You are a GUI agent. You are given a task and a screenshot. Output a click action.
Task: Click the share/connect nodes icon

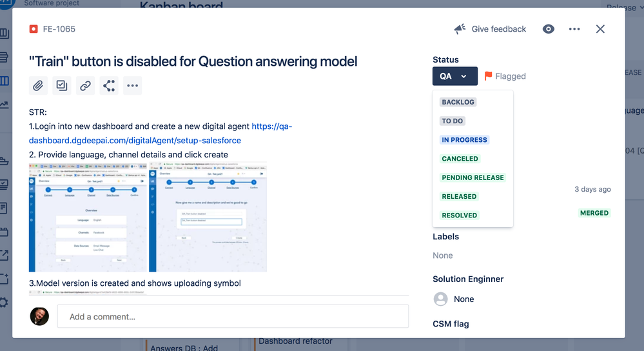point(109,85)
